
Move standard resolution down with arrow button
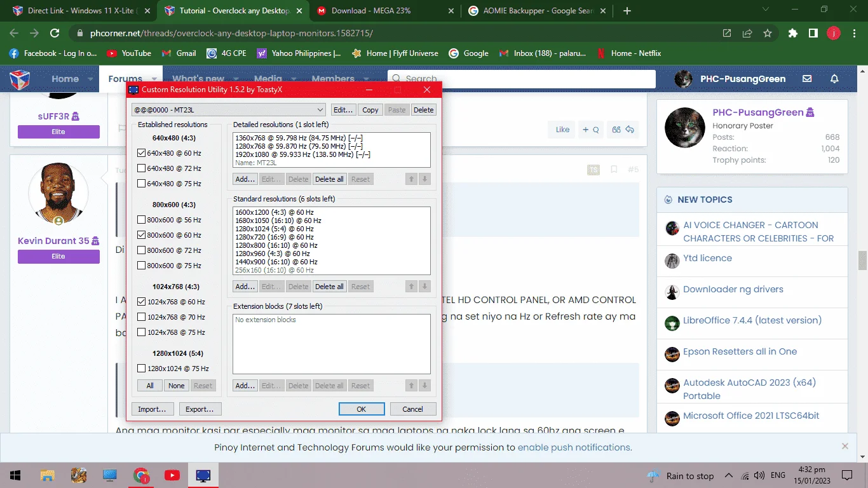[x=425, y=287]
